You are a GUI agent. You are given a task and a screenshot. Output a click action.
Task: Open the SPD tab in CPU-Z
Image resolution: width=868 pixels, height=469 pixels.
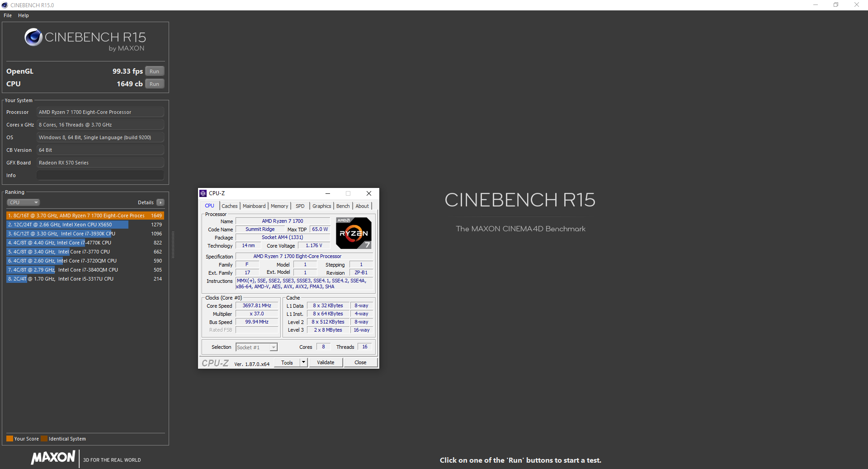coord(300,206)
